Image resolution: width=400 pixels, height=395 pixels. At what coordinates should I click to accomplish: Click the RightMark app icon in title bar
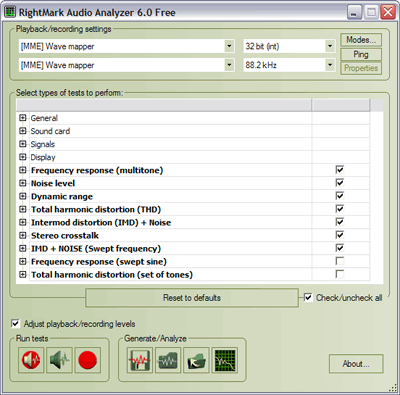(x=10, y=12)
